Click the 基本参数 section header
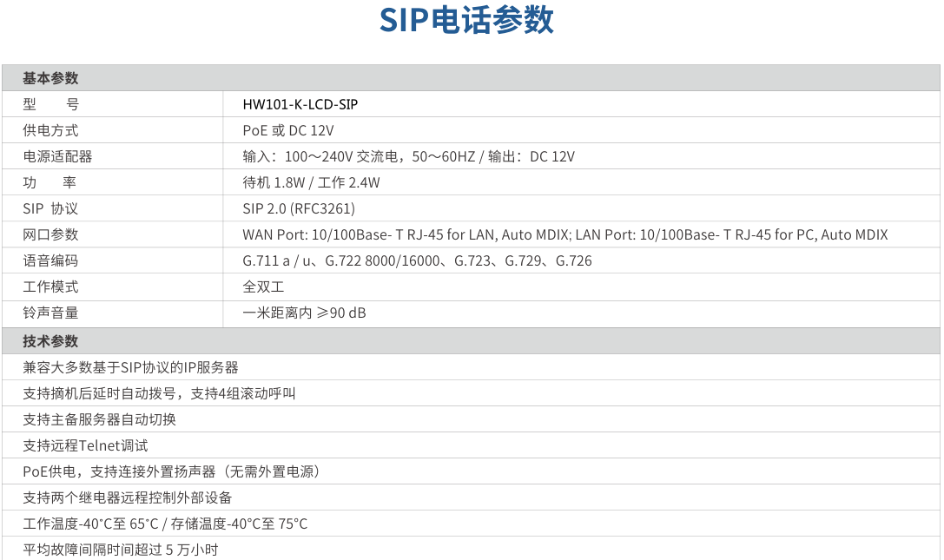 click(x=50, y=78)
